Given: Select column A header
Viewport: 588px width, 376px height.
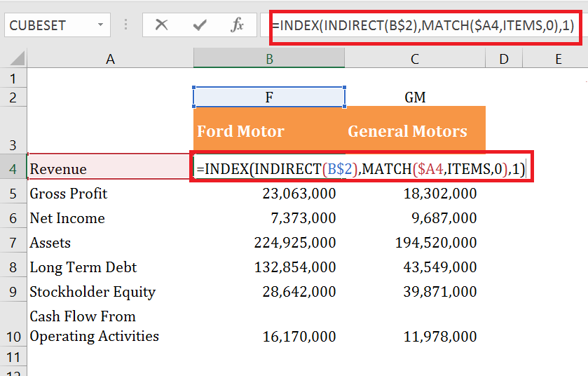Looking at the screenshot, I should click(x=110, y=59).
